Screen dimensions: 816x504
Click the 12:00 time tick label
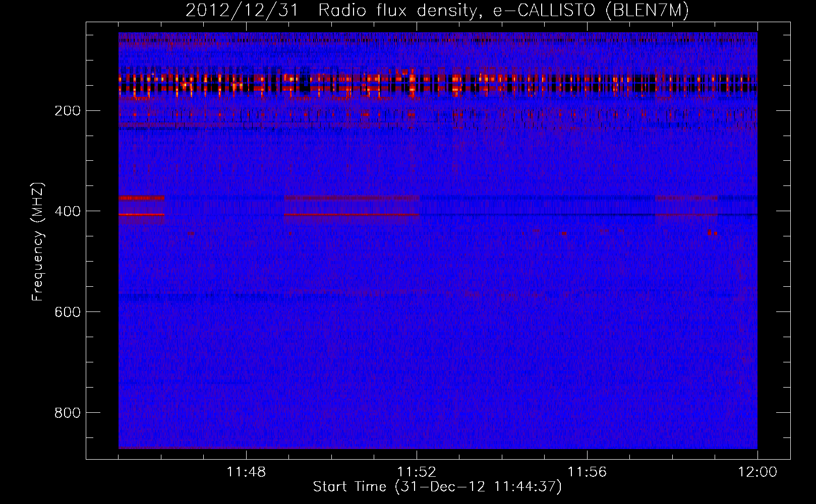(757, 472)
